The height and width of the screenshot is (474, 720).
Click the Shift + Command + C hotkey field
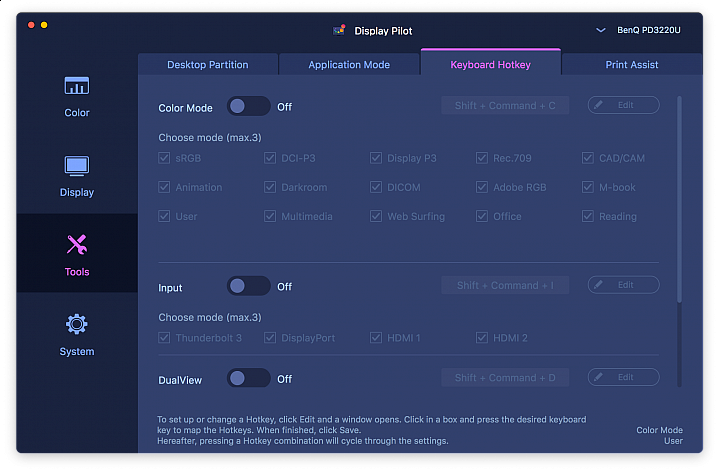click(x=505, y=106)
